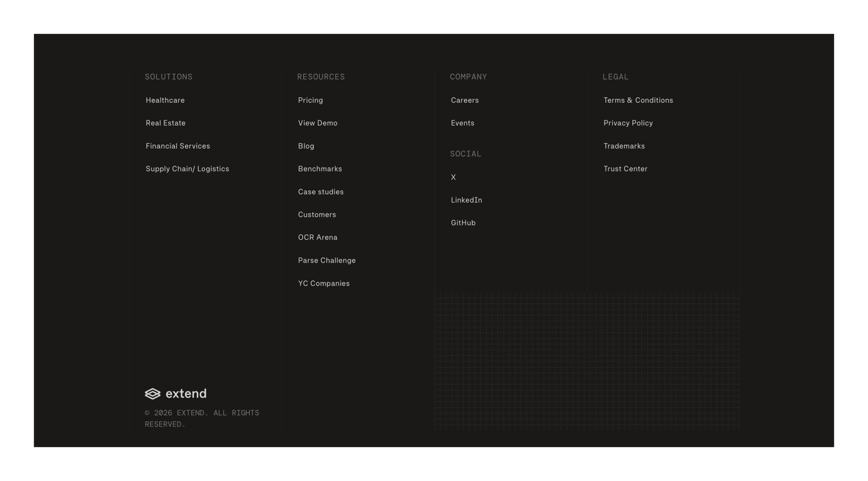Click the Events link

pos(463,123)
